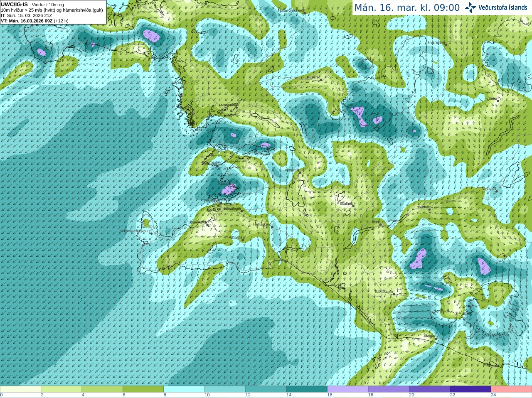
Task: Select the 0–2 m/s pale legend swatch
Action: click(20, 389)
